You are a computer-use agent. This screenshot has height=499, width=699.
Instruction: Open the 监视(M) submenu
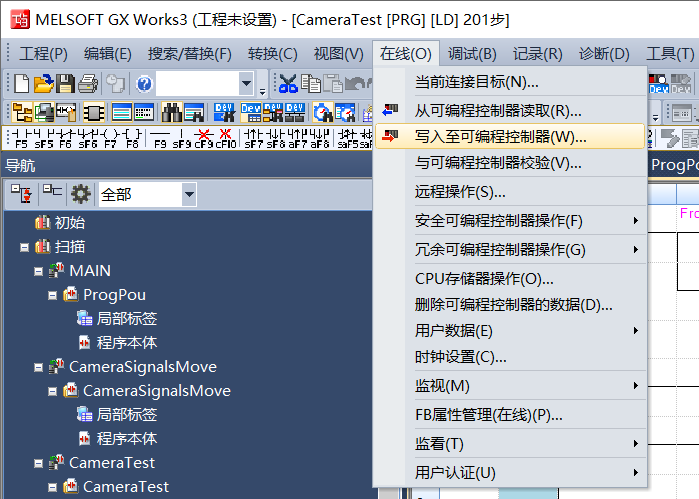pos(510,386)
